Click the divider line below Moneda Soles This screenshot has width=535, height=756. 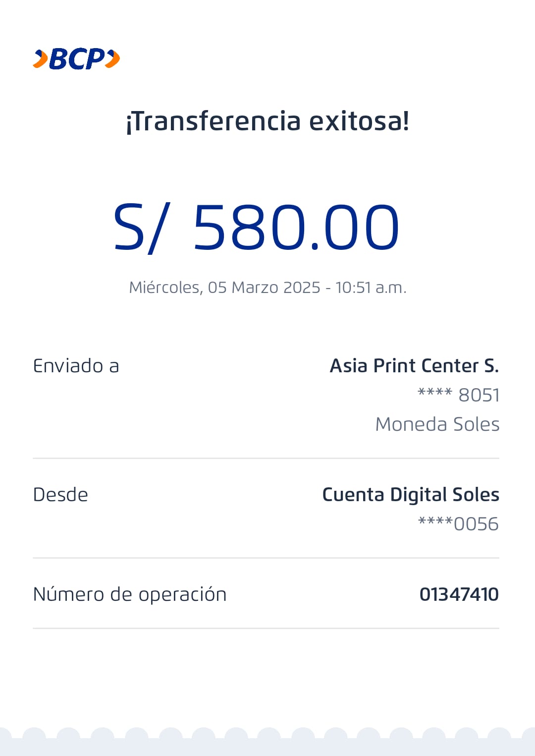pos(266,459)
